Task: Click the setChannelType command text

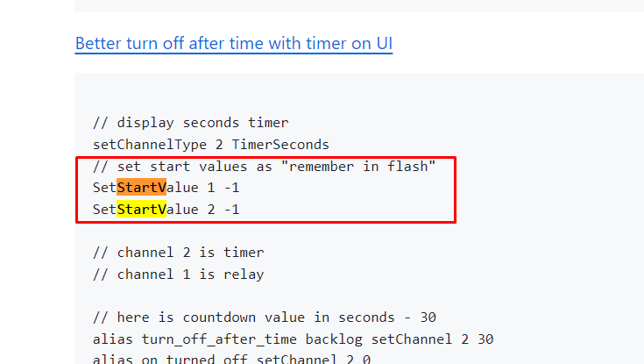Action: click(150, 145)
